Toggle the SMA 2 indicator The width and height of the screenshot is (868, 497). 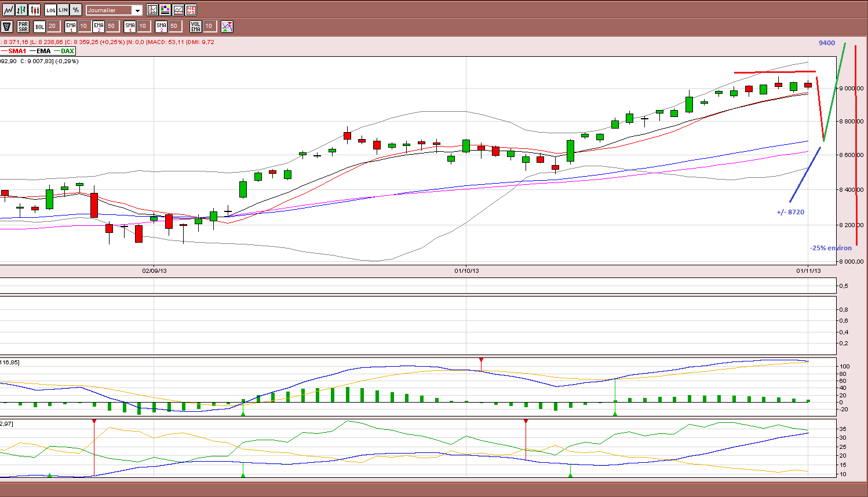(x=161, y=27)
